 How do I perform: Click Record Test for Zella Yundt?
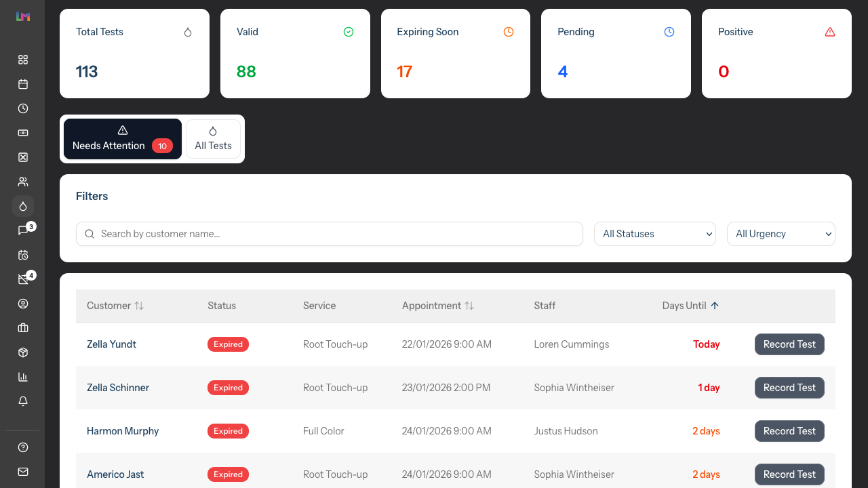pyautogui.click(x=789, y=344)
